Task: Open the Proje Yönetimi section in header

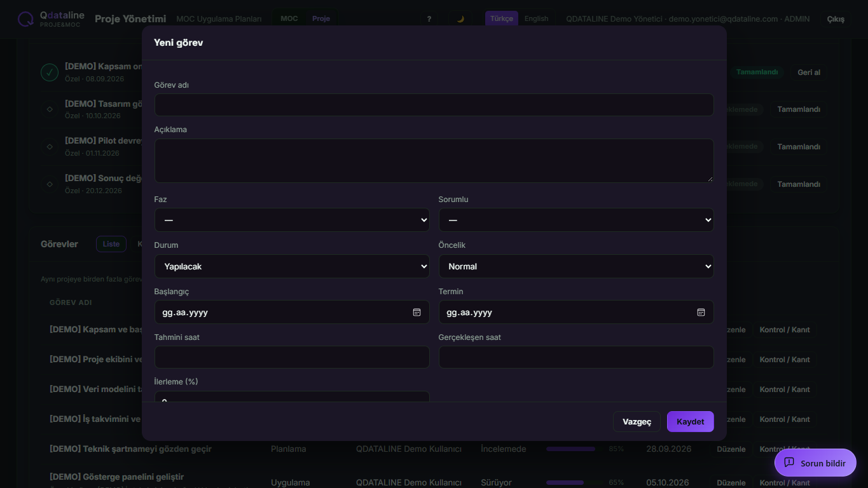Action: 130,19
